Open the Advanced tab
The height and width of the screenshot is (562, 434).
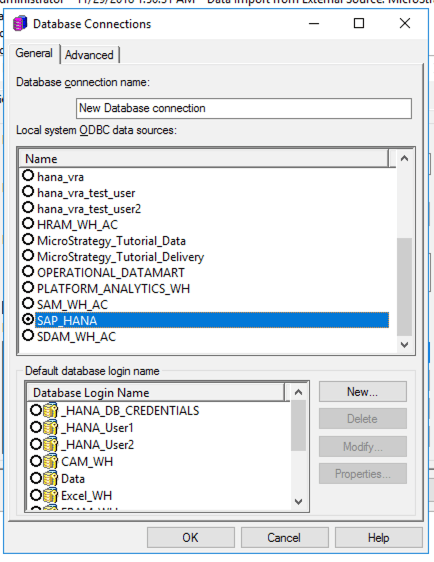point(89,55)
